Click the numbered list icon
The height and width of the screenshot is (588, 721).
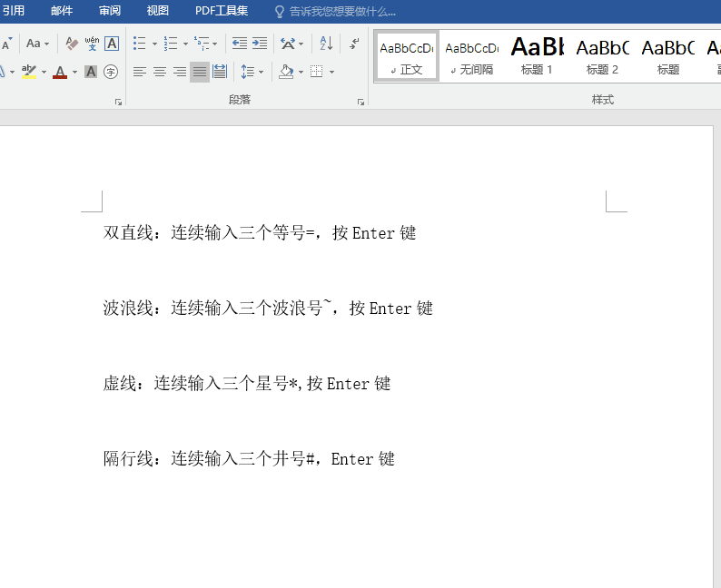point(170,44)
